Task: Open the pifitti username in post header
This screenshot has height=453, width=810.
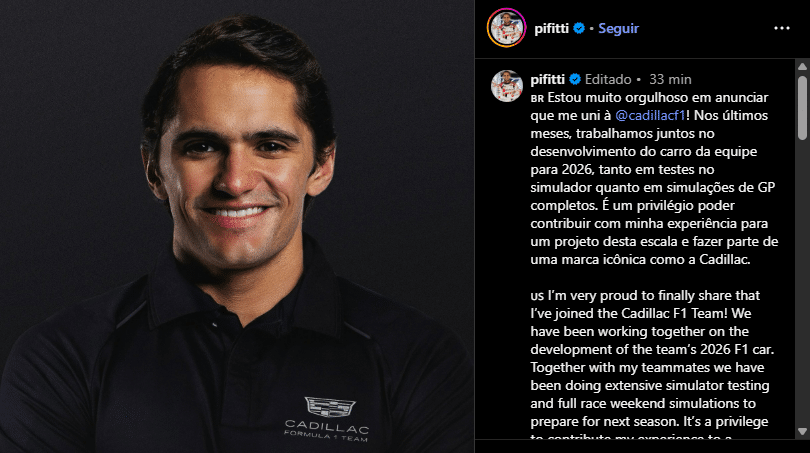Action: click(551, 28)
